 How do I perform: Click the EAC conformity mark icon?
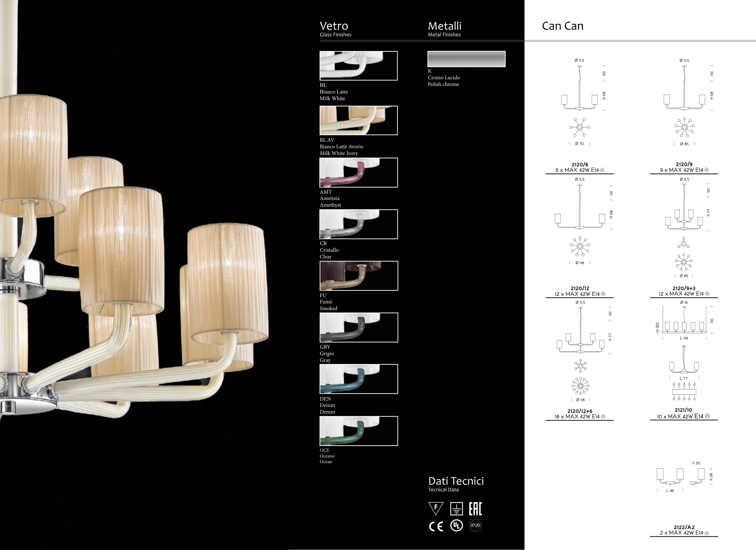(475, 509)
